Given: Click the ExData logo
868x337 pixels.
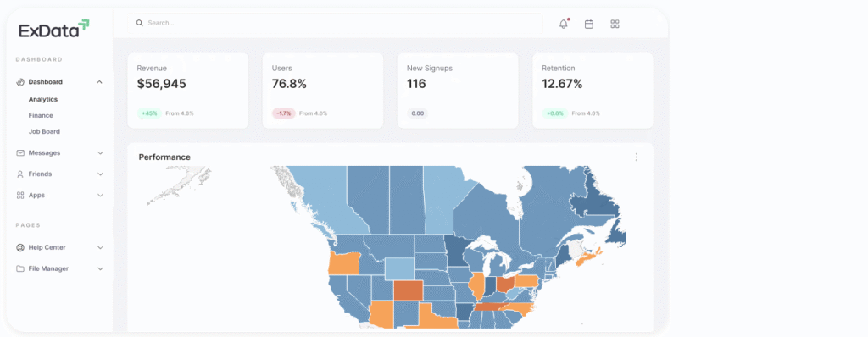Looking at the screenshot, I should pyautogui.click(x=53, y=29).
